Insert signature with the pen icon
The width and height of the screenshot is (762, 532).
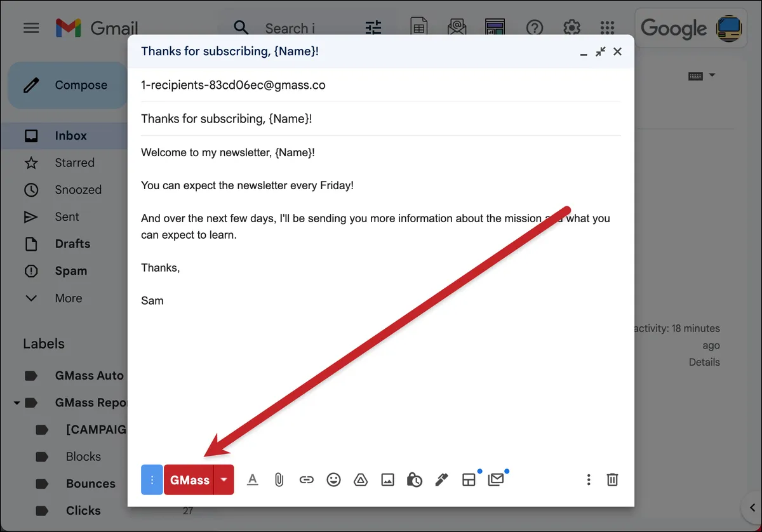tap(442, 480)
